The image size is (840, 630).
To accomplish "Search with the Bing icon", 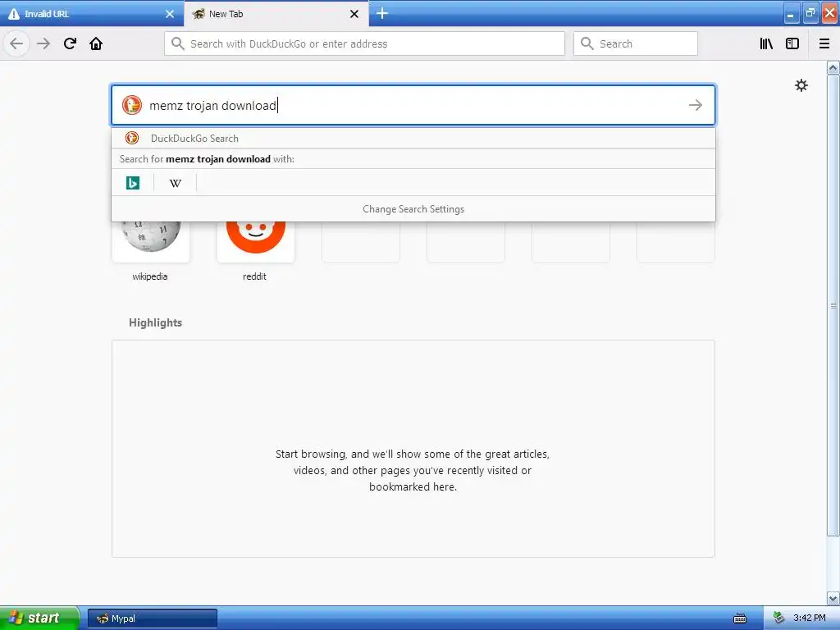I will tap(132, 183).
